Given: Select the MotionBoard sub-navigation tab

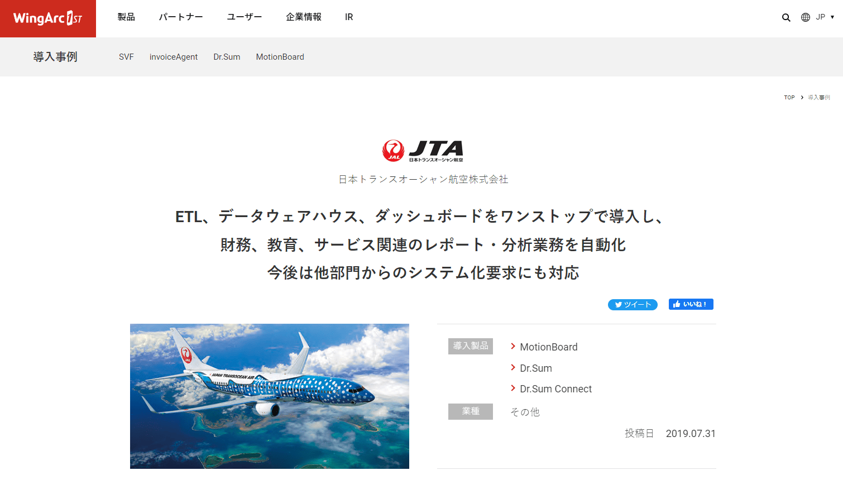Looking at the screenshot, I should pos(280,57).
